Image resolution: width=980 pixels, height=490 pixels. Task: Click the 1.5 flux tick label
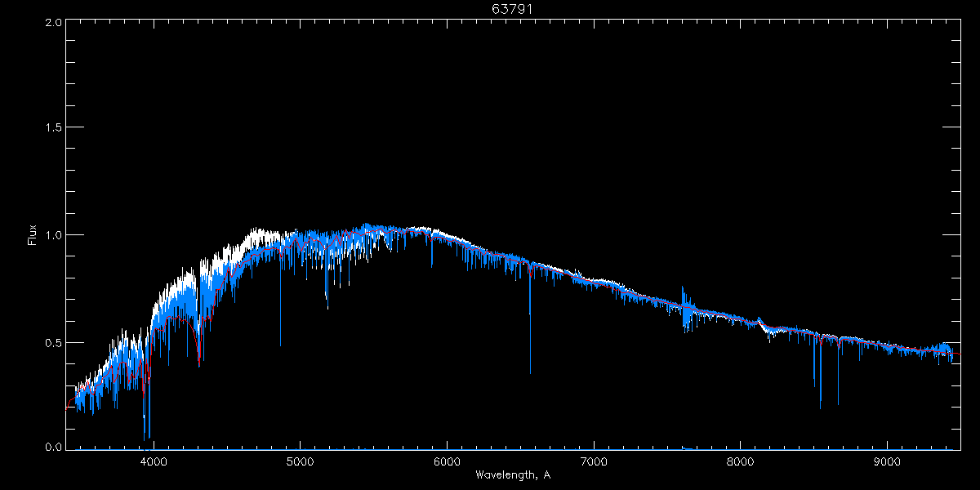tap(52, 127)
